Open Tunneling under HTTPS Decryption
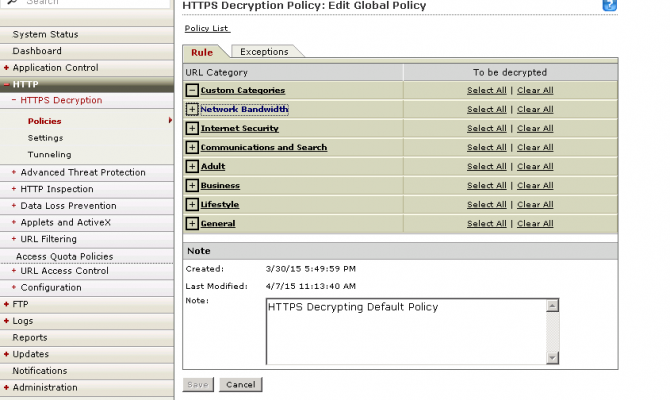The image size is (670, 400). pyautogui.click(x=50, y=155)
